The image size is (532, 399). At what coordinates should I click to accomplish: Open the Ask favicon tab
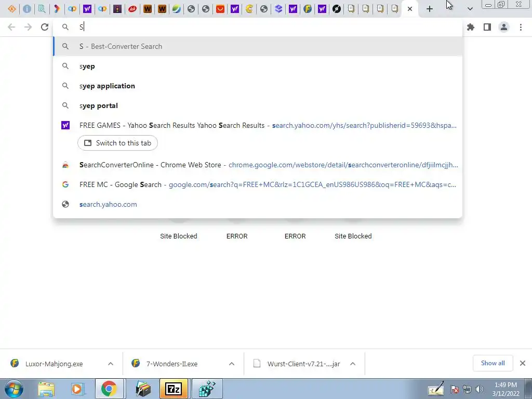(132, 9)
